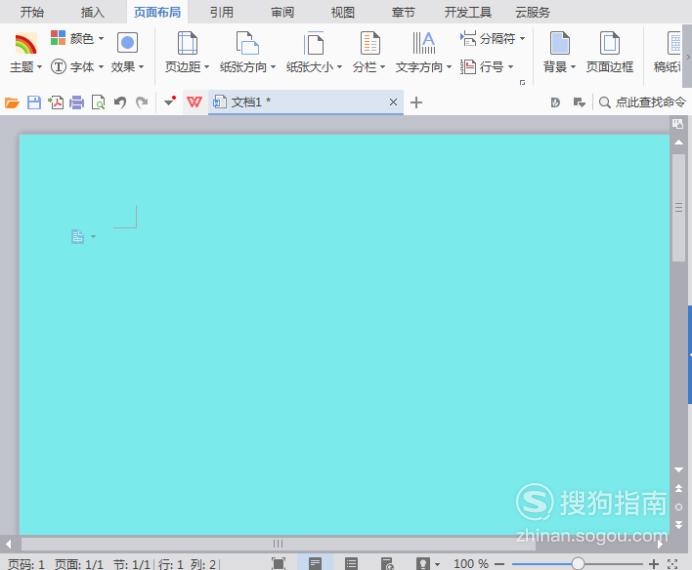Click the WPS home W icon
This screenshot has width=692, height=570.
(194, 102)
